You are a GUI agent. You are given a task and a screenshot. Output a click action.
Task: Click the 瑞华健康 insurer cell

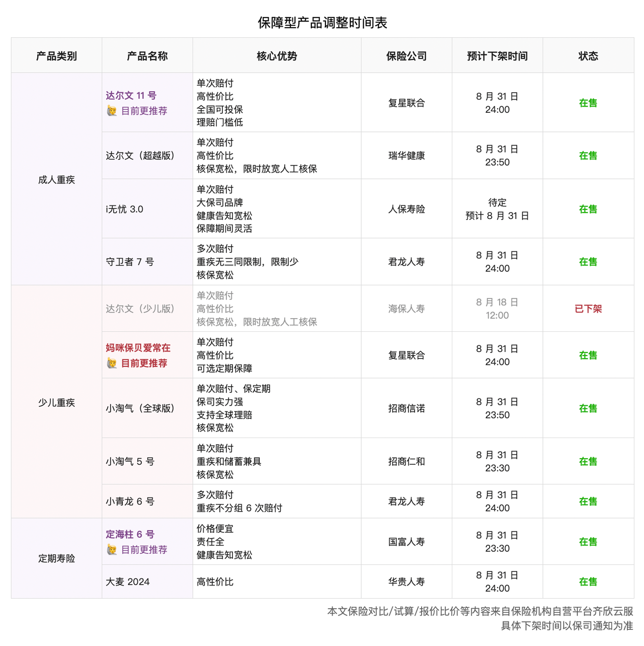tap(407, 156)
